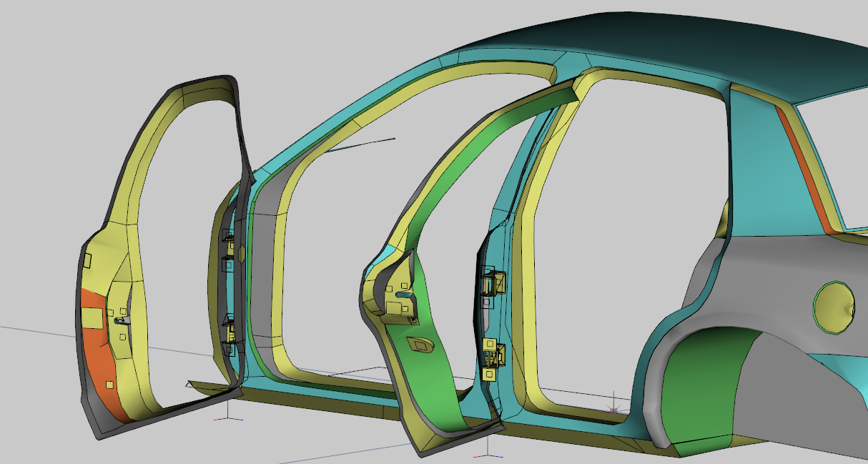Select the round yellow fuel filler cap

click(834, 307)
